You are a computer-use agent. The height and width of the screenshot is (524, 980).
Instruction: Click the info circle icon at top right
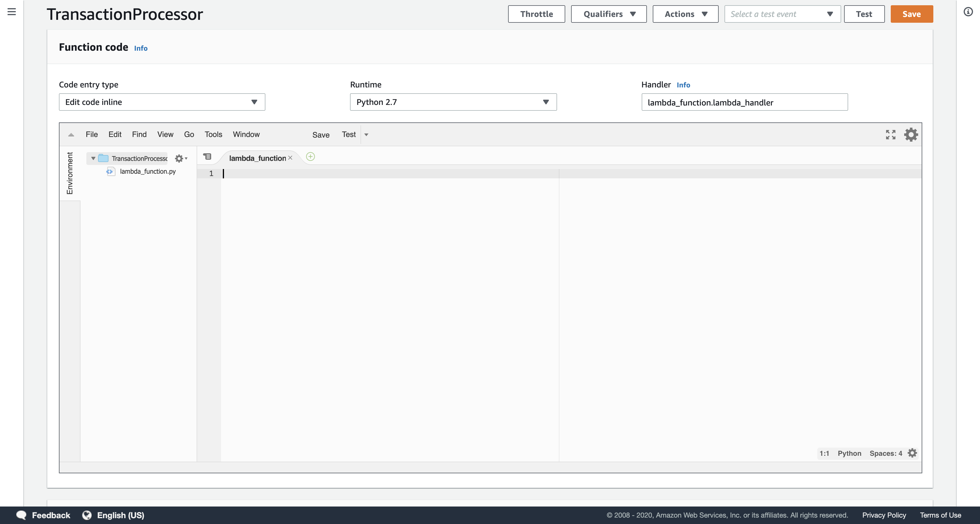(x=968, y=12)
